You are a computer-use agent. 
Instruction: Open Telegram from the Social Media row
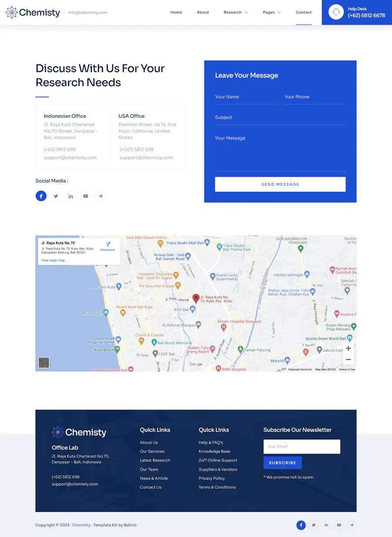click(x=101, y=196)
